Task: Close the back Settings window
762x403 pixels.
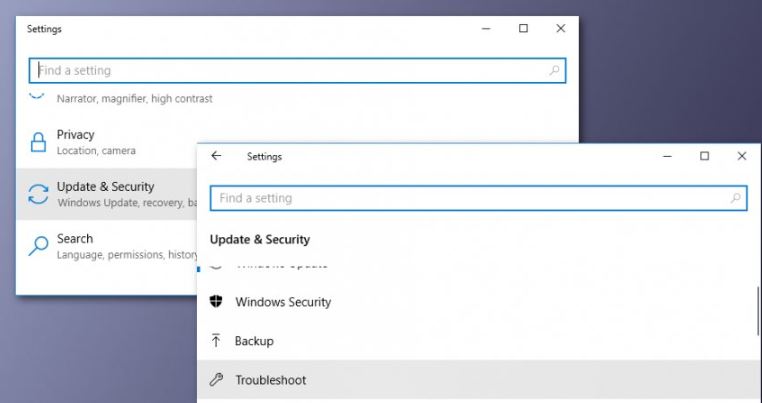Action: (560, 29)
